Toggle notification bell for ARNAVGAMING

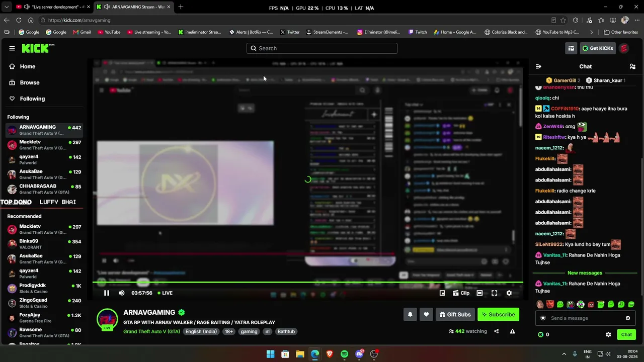coord(410,315)
